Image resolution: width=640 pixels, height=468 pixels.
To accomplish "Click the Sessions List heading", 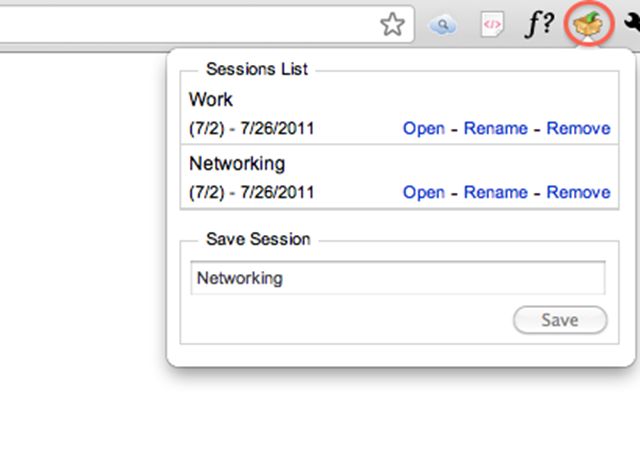I will [257, 69].
